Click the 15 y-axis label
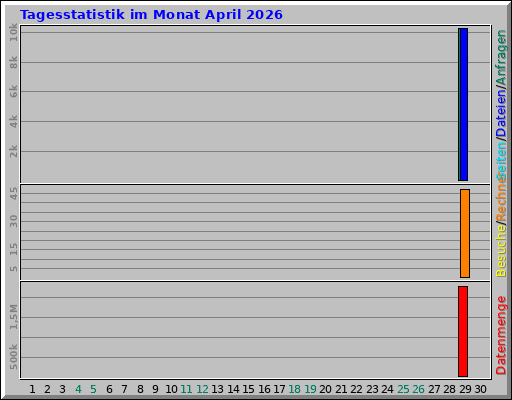Viewport: 512px width, 400px height. [13, 249]
